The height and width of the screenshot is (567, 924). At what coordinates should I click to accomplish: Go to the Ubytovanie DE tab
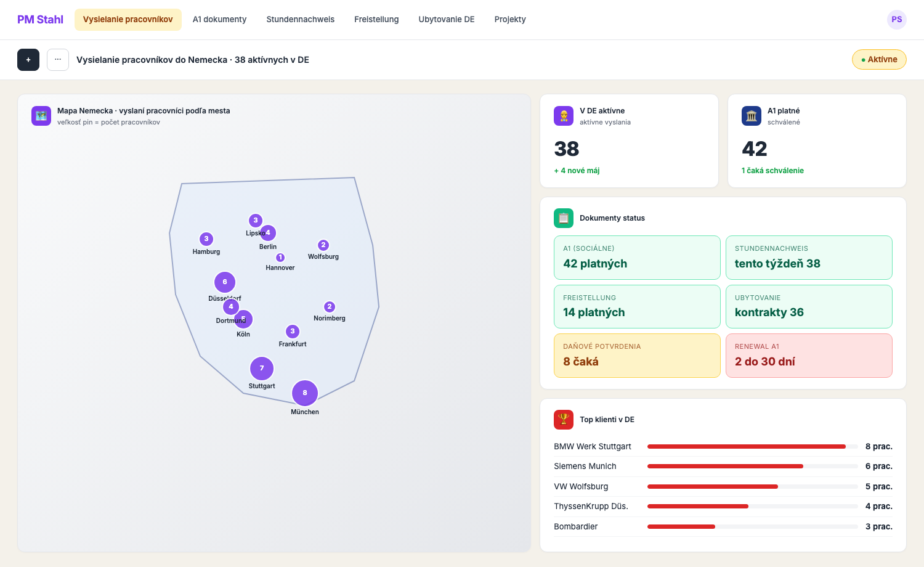(x=447, y=20)
